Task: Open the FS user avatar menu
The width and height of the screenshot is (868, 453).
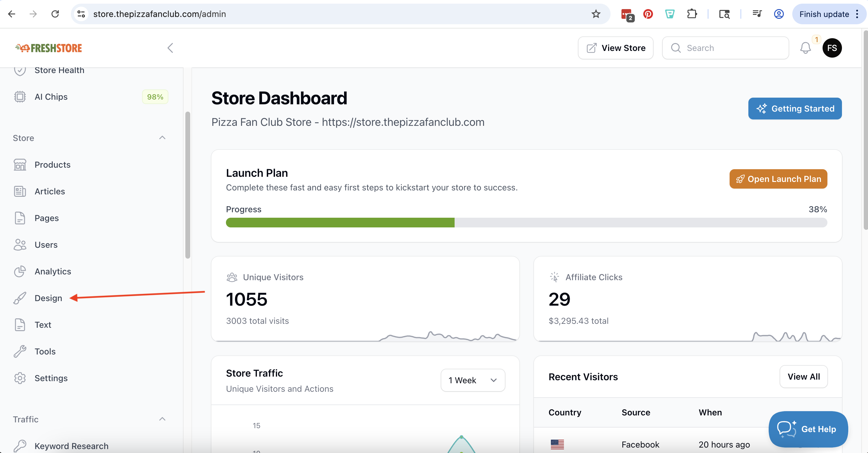Action: tap(832, 48)
